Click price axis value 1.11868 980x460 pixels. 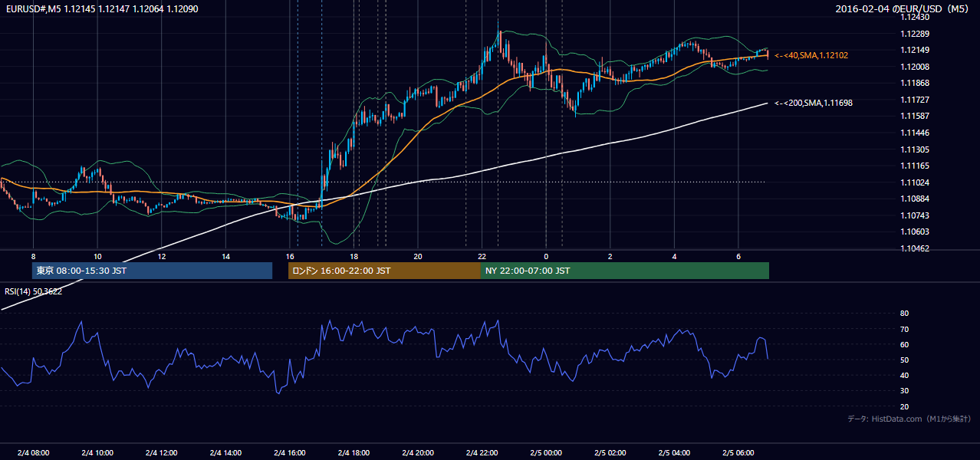point(915,84)
